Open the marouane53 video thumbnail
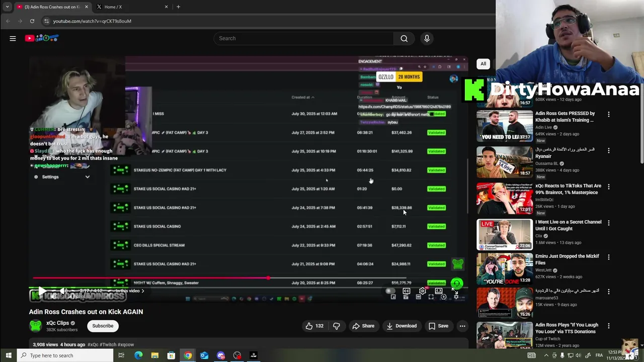Viewport: 644px width, 362px height. tap(505, 303)
